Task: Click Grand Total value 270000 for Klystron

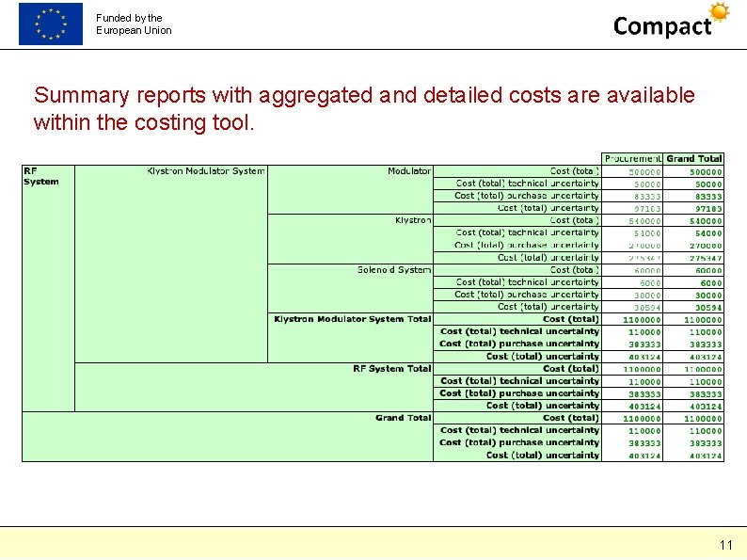Action: (x=706, y=246)
